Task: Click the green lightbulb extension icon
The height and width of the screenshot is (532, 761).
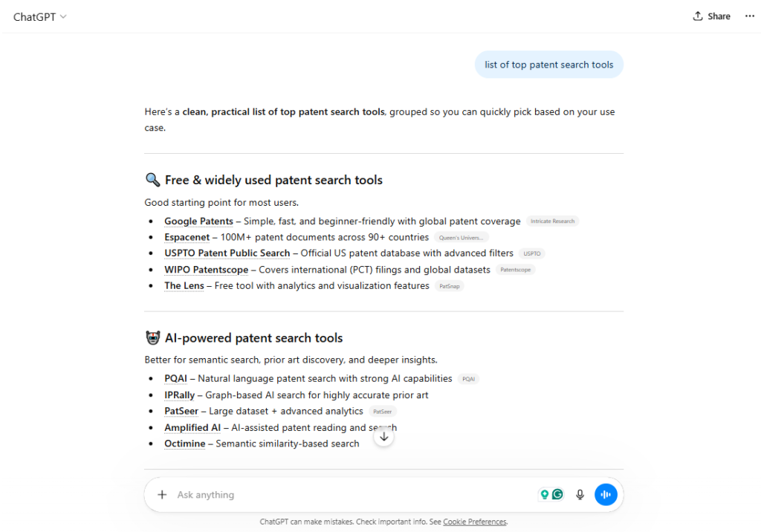Action: pos(545,494)
